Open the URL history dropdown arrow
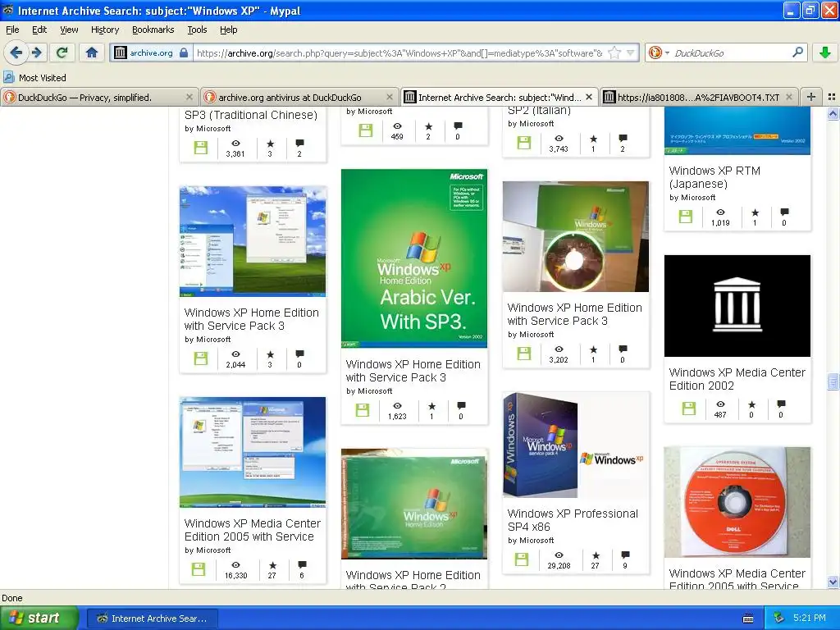Screen dimensions: 840x630 tap(631, 52)
